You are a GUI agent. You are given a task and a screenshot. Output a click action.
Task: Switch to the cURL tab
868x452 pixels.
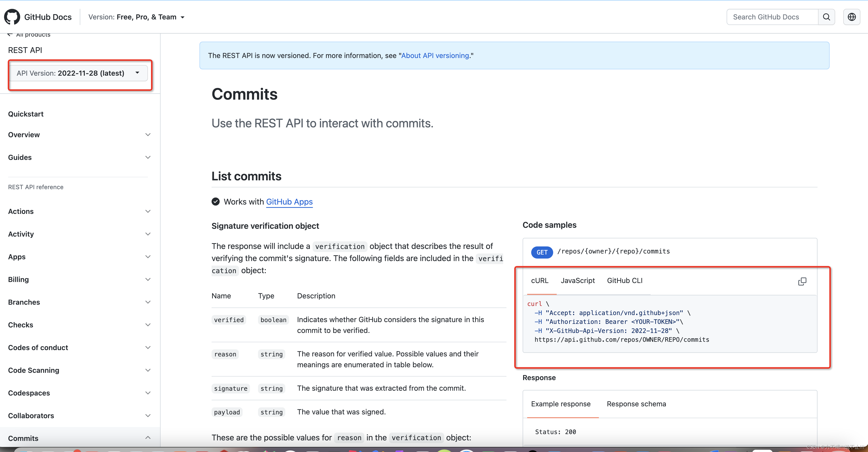pos(540,281)
